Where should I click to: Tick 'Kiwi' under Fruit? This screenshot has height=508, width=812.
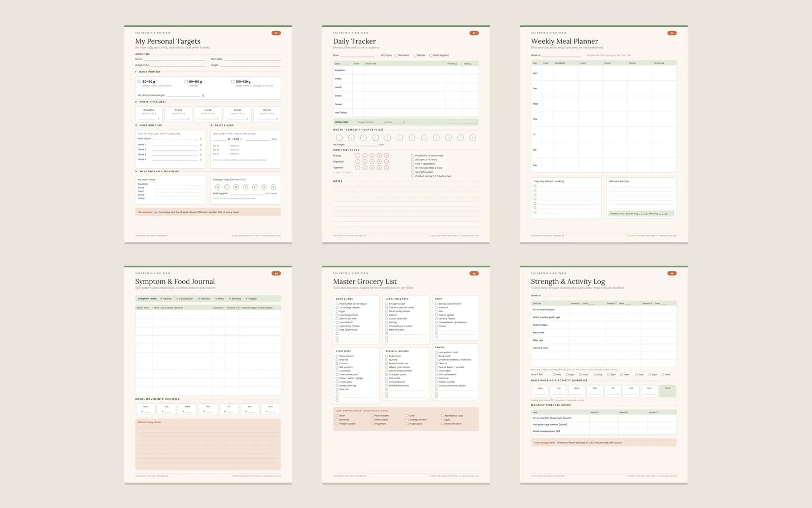click(x=436, y=311)
